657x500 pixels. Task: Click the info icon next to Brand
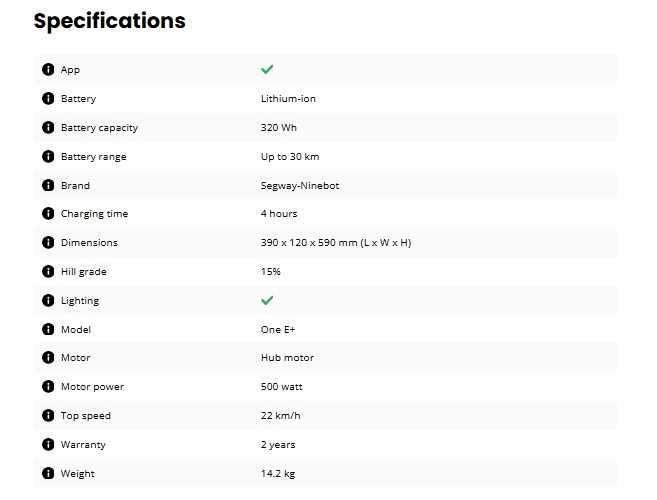48,185
